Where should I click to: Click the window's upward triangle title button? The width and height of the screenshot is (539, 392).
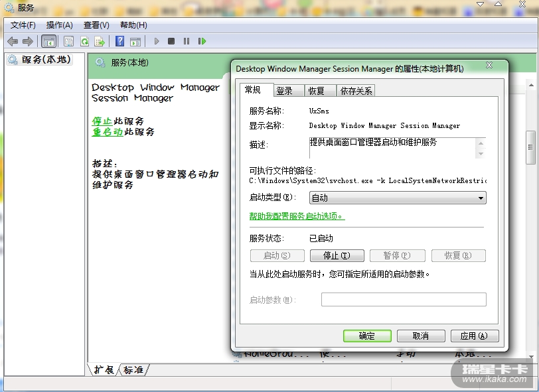[x=498, y=4]
